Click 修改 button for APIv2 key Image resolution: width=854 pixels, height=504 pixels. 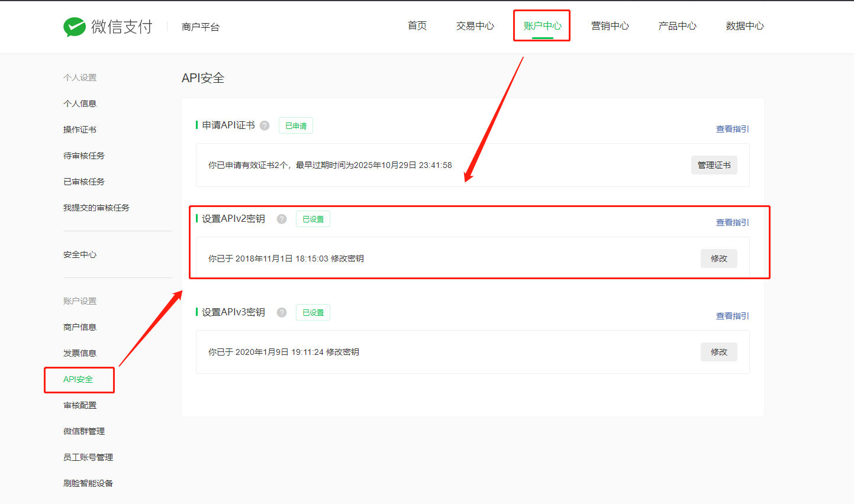pyautogui.click(x=718, y=259)
